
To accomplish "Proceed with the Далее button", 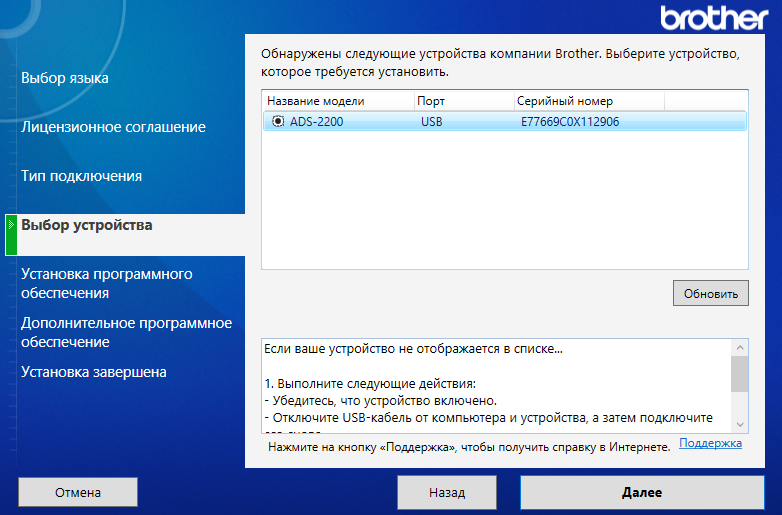I will 642,493.
